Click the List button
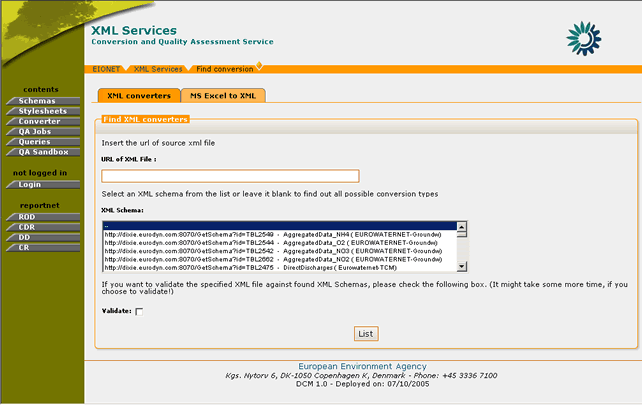 366,334
